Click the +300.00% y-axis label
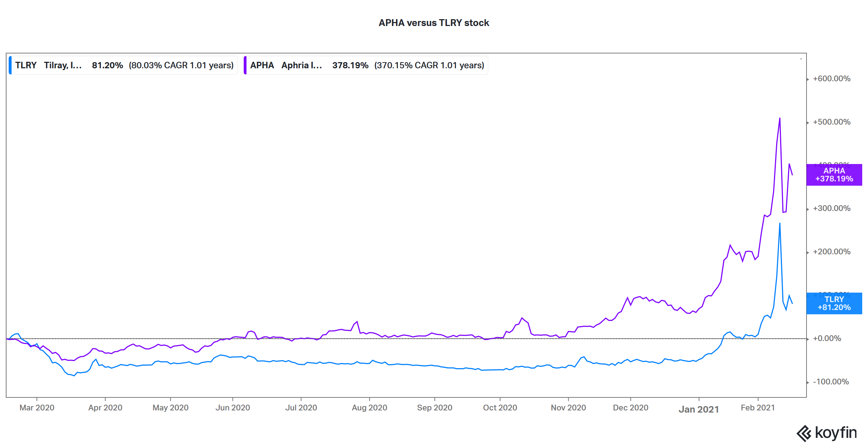The height and width of the screenshot is (448, 868). [x=831, y=208]
